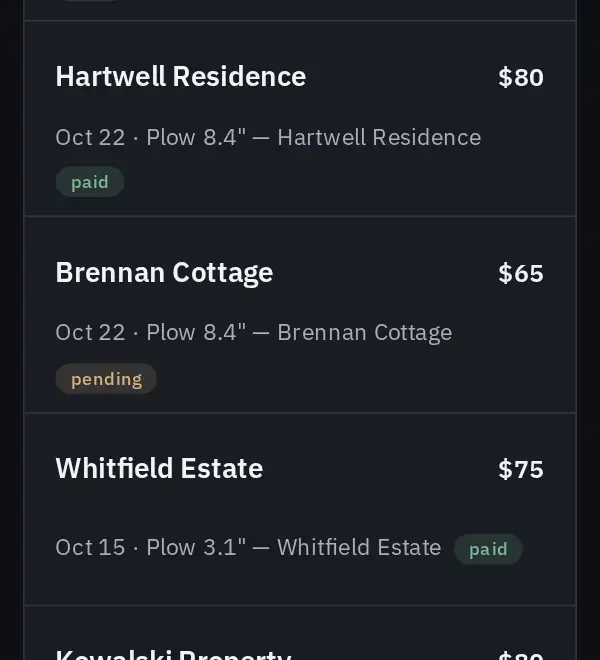The width and height of the screenshot is (600, 660).
Task: Select the Oct 15 Whitfield Estate plow description
Action: pyautogui.click(x=248, y=547)
